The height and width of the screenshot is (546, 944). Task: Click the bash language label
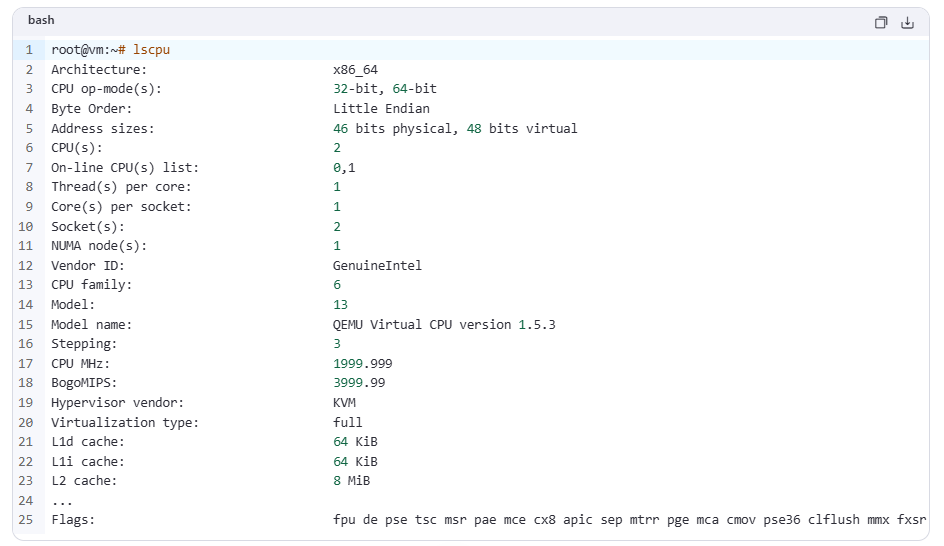pos(41,21)
